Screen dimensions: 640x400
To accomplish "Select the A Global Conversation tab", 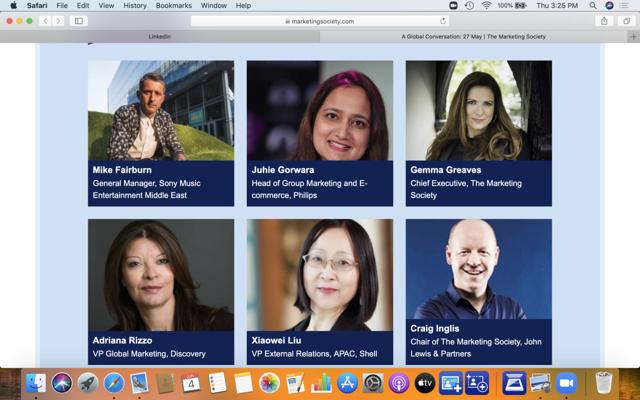I will tap(474, 36).
